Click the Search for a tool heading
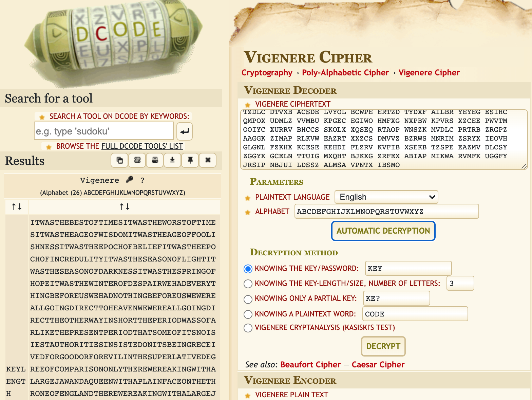This screenshot has height=400, width=532. 49,98
